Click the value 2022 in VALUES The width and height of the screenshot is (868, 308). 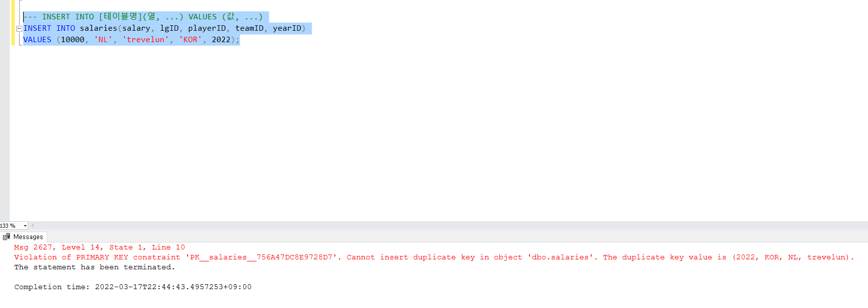pos(221,40)
